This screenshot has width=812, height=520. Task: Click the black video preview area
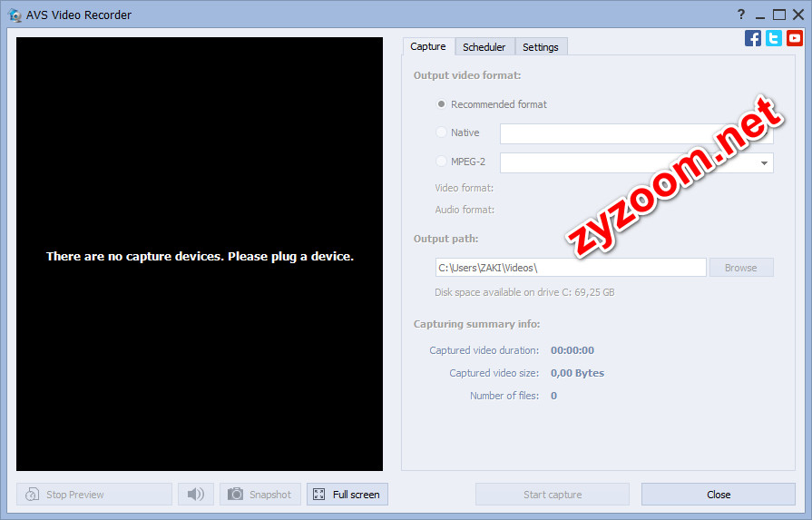pos(200,254)
